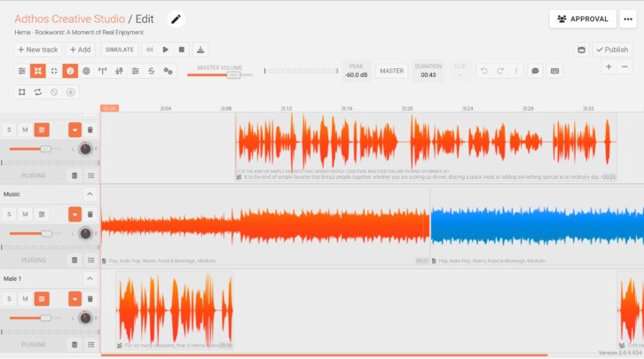This screenshot has height=359, width=644.
Task: Open the double gears settings icon
Action: point(168,71)
